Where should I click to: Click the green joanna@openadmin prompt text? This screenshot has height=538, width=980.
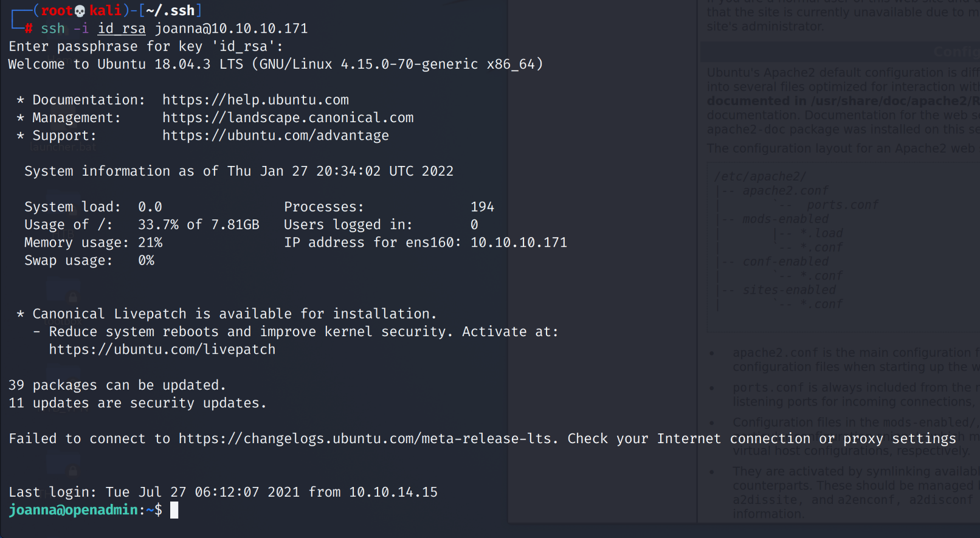click(73, 510)
